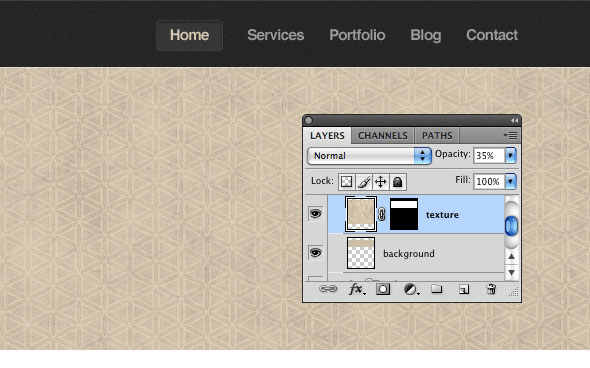Lock transparent pixels
Viewport: 590px width, 368px height.
tap(346, 182)
